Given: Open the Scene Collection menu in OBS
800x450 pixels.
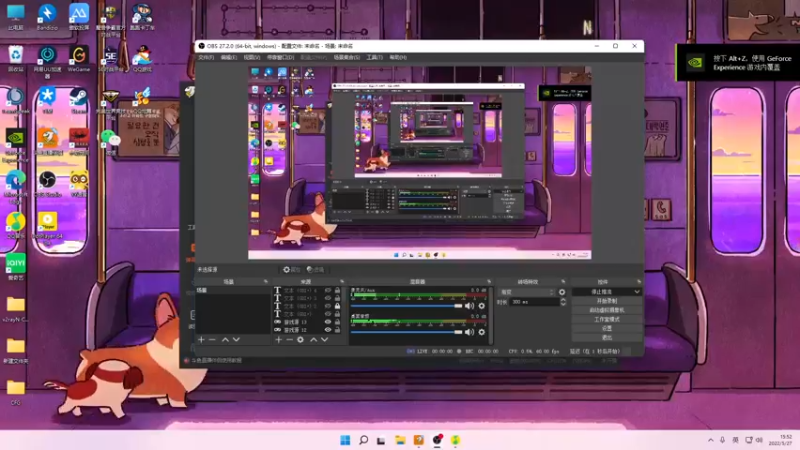Looking at the screenshot, I should (x=346, y=58).
